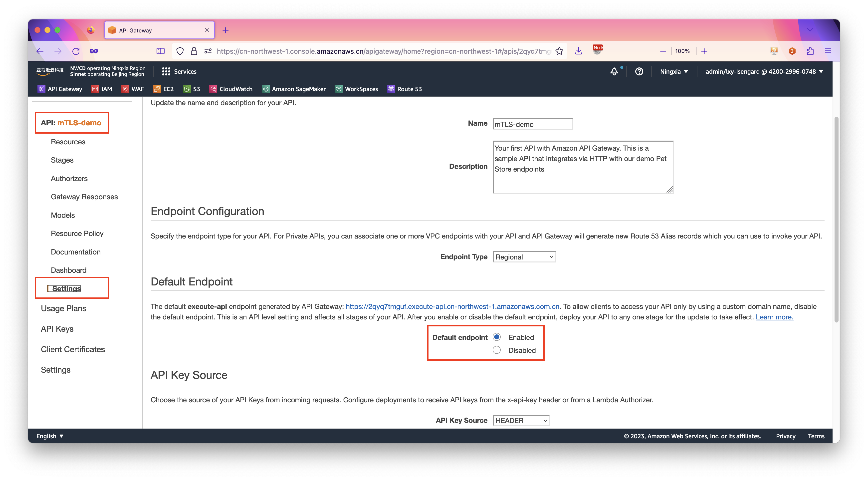This screenshot has height=480, width=868.
Task: Click into the API Name field
Action: coord(532,124)
